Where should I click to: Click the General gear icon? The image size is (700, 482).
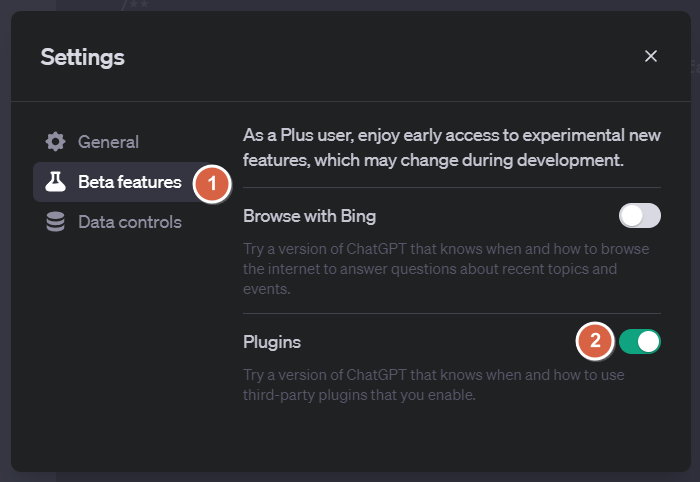pos(55,141)
